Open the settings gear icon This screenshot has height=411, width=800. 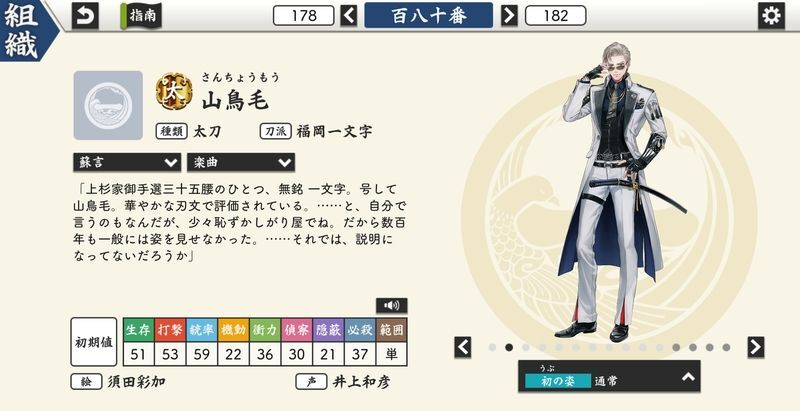(x=771, y=16)
